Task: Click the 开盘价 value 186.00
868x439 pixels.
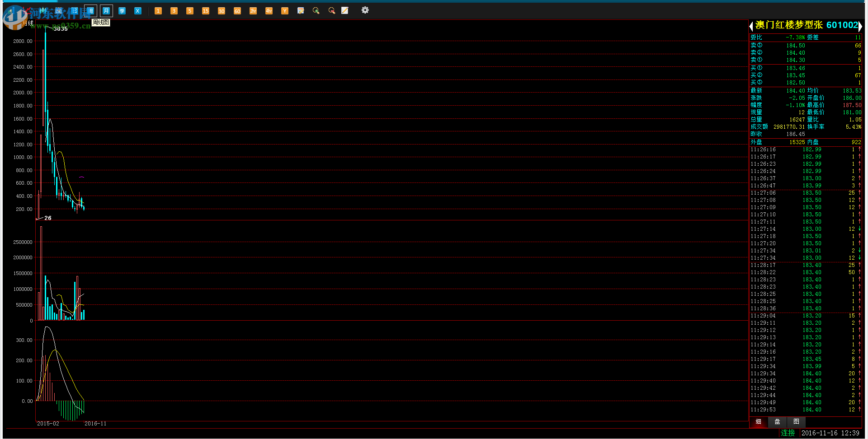Action: click(852, 98)
